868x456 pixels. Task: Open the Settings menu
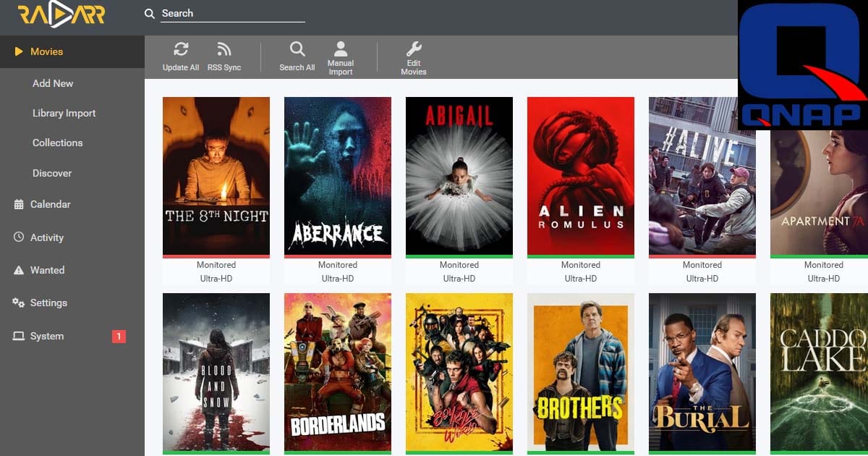click(48, 303)
